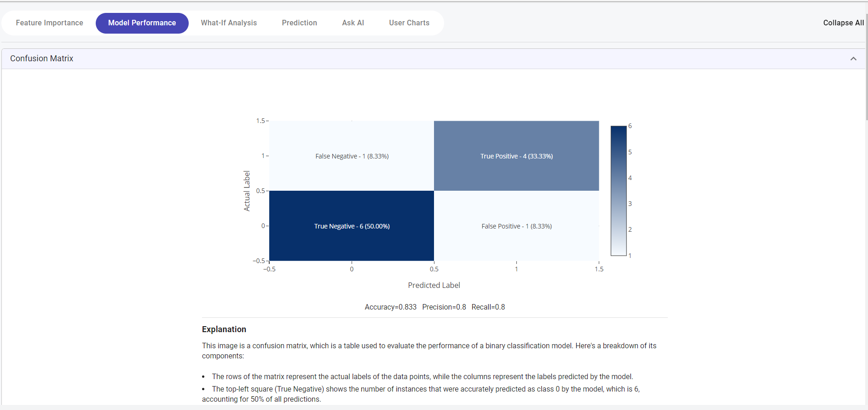Click the True Negative matrix cell
Viewport: 868px width, 410px height.
pyautogui.click(x=352, y=226)
